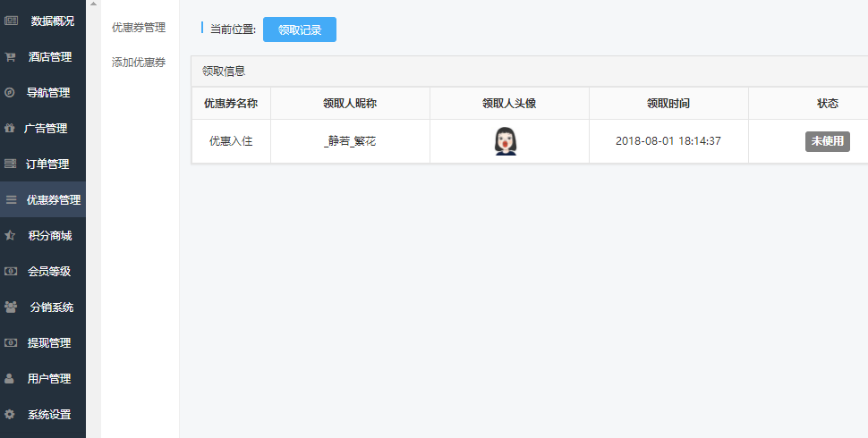This screenshot has height=438, width=868.
Task: Click the 数据概况 newspaper icon
Action: point(11,21)
